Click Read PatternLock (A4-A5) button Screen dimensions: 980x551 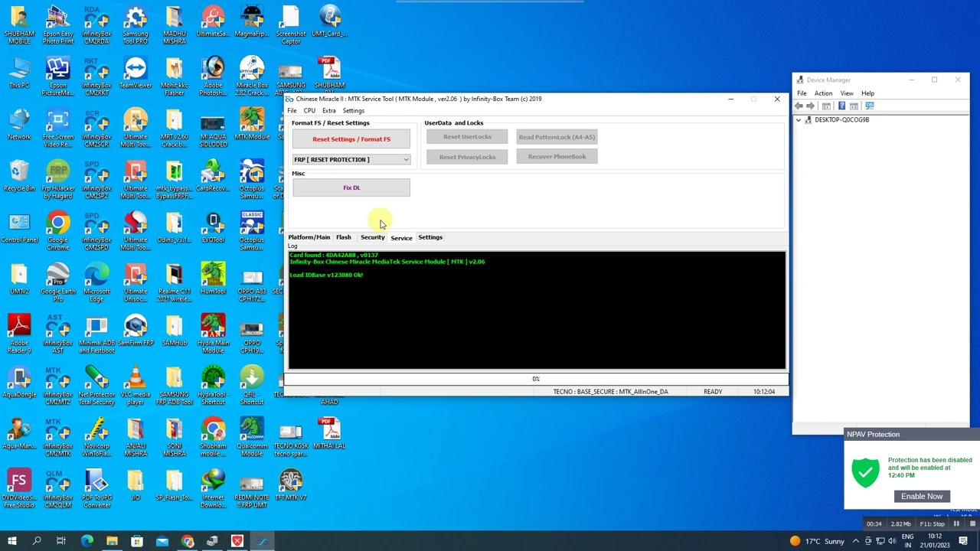point(557,137)
